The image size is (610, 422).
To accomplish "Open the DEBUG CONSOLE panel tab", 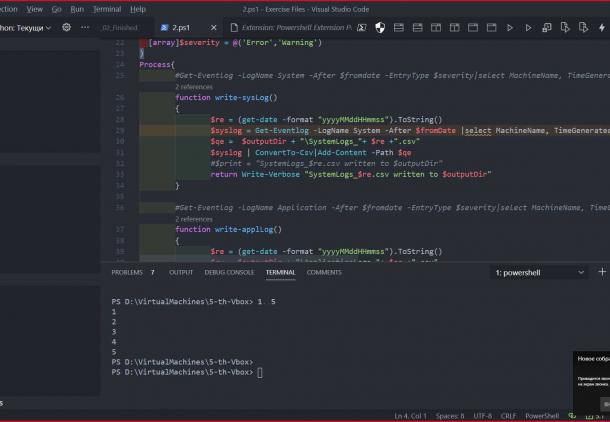I will click(229, 272).
